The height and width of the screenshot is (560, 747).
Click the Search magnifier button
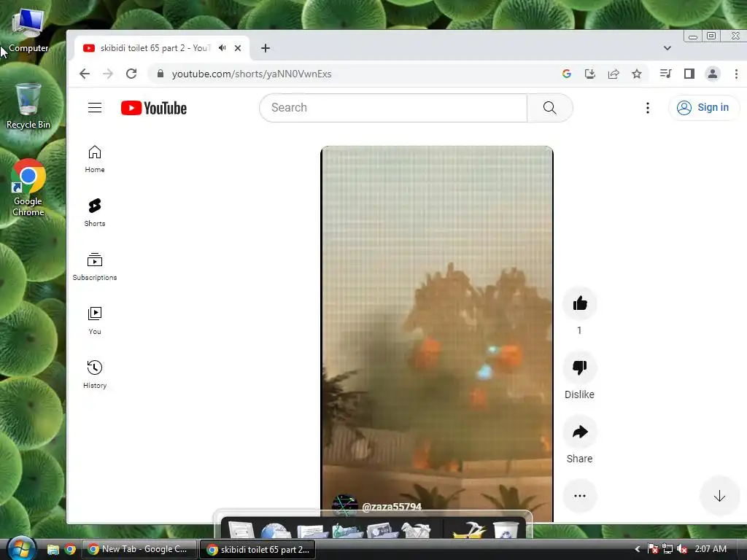tap(550, 108)
